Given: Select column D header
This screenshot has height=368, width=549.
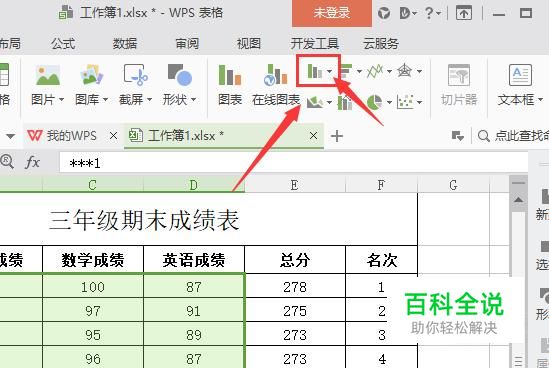Looking at the screenshot, I should tap(194, 185).
